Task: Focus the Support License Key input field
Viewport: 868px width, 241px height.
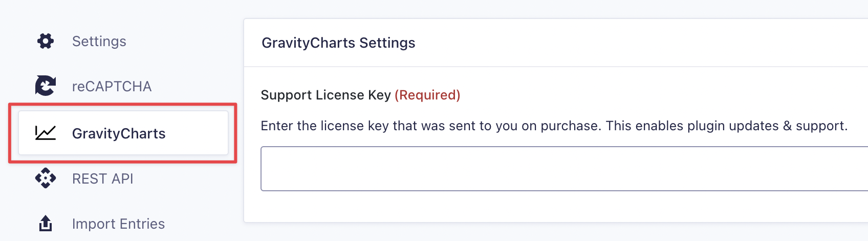Action: click(563, 169)
